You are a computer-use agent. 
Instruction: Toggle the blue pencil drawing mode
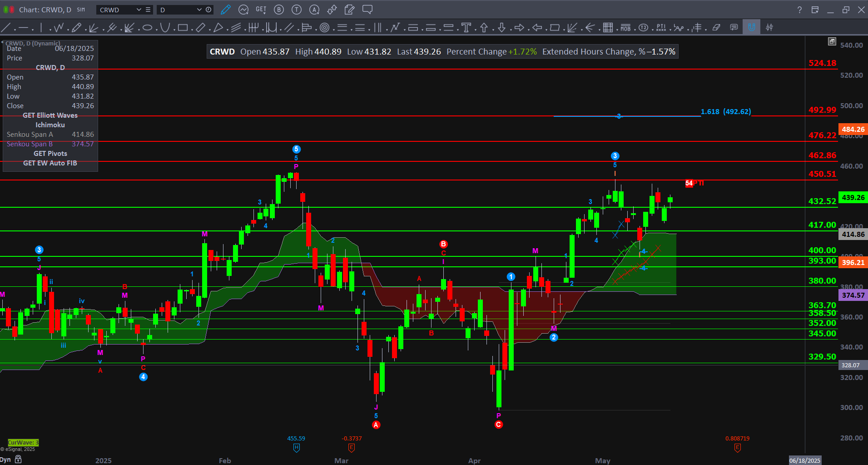point(225,10)
